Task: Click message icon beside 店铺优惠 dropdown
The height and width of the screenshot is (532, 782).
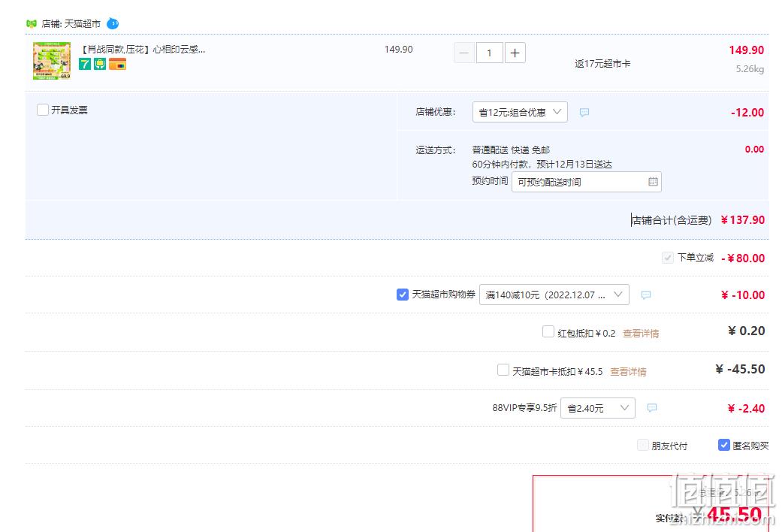Action: click(x=584, y=112)
